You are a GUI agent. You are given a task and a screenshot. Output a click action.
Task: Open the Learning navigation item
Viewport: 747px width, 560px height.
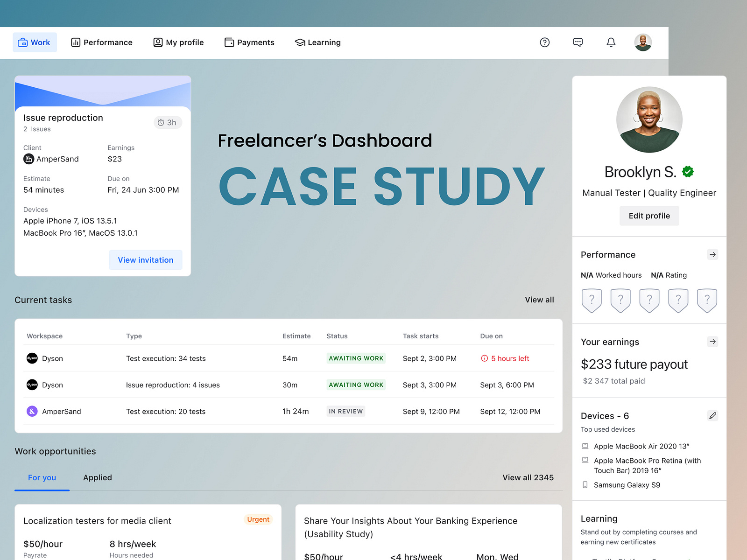pyautogui.click(x=318, y=42)
